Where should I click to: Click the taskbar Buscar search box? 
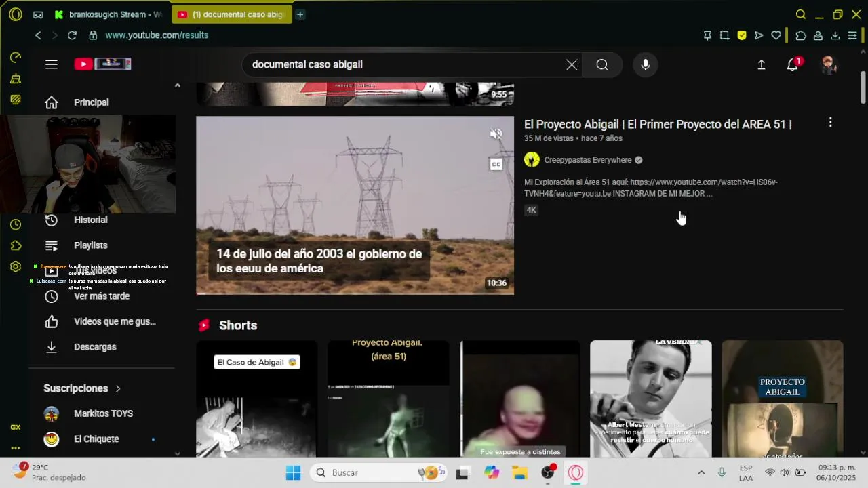click(379, 472)
